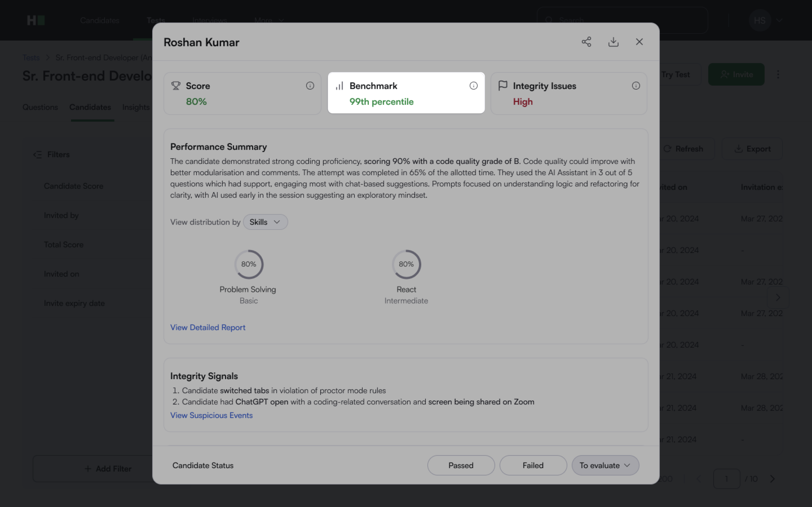This screenshot has width=812, height=507.
Task: Click the info icon on Score card
Action: click(x=310, y=86)
